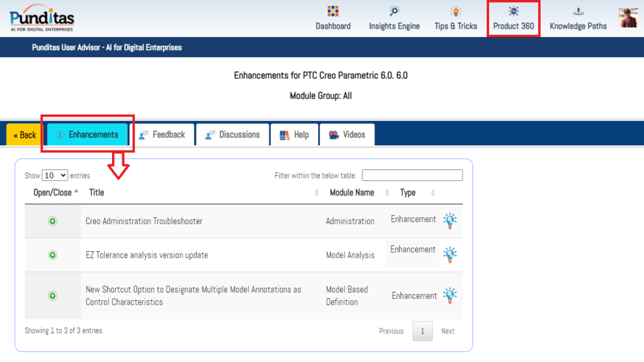This screenshot has height=362, width=644.
Task: Switch to the Feedback tab
Action: 162,135
